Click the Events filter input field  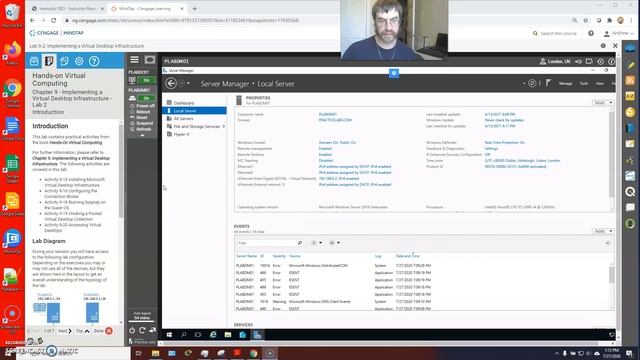pyautogui.click(x=267, y=243)
